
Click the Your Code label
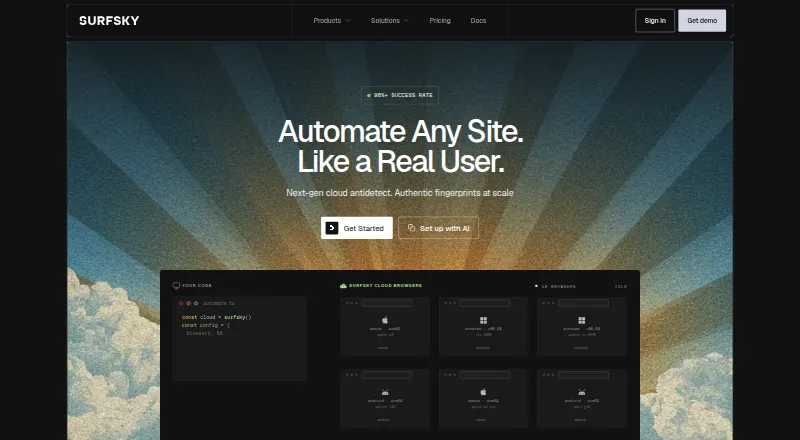click(196, 285)
